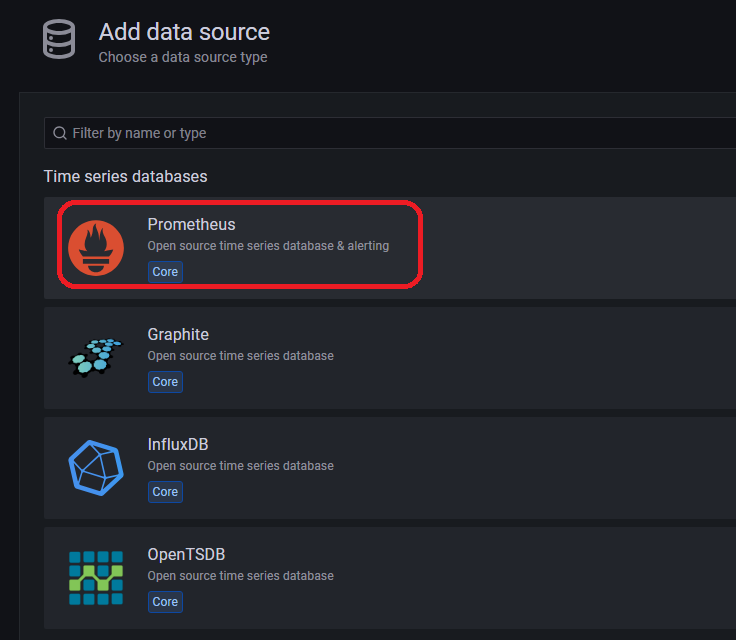Click the database stack icon in the header
The height and width of the screenshot is (640, 736).
click(58, 41)
